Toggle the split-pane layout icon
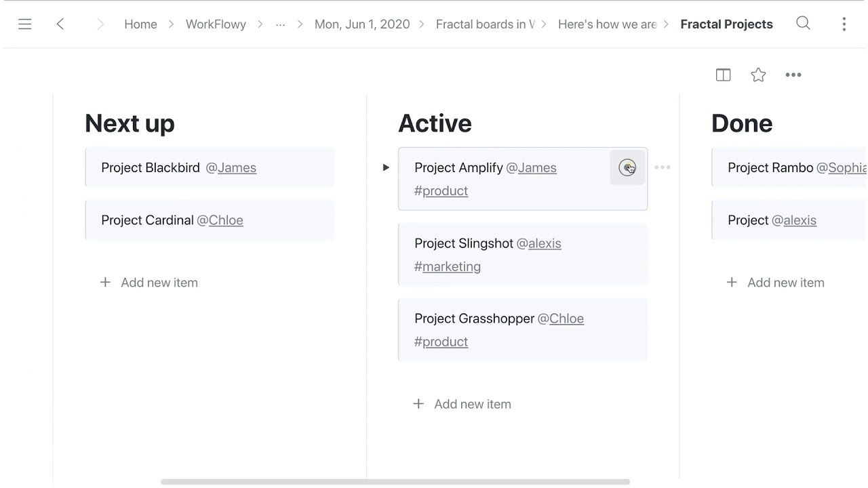This screenshot has width=868, height=488. pyautogui.click(x=724, y=75)
